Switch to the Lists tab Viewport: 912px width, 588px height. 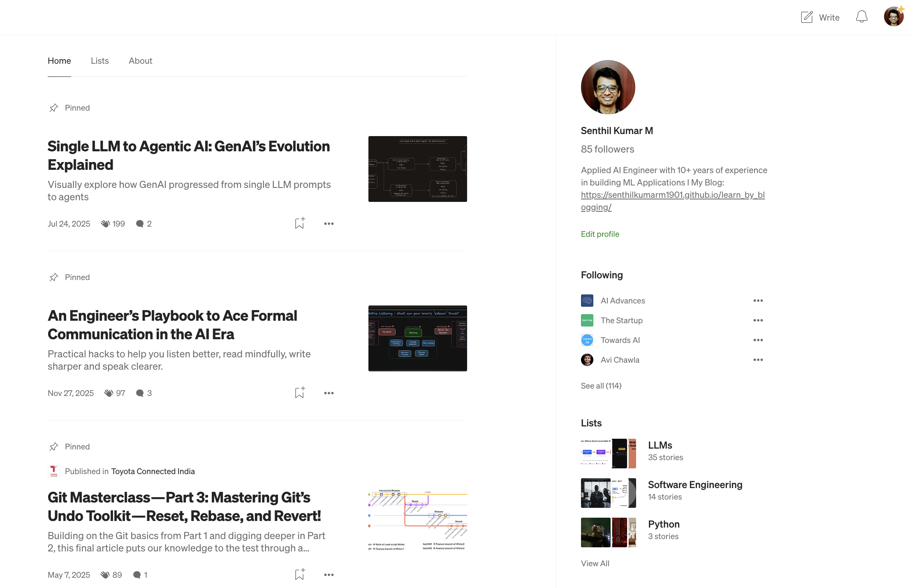[x=100, y=60]
